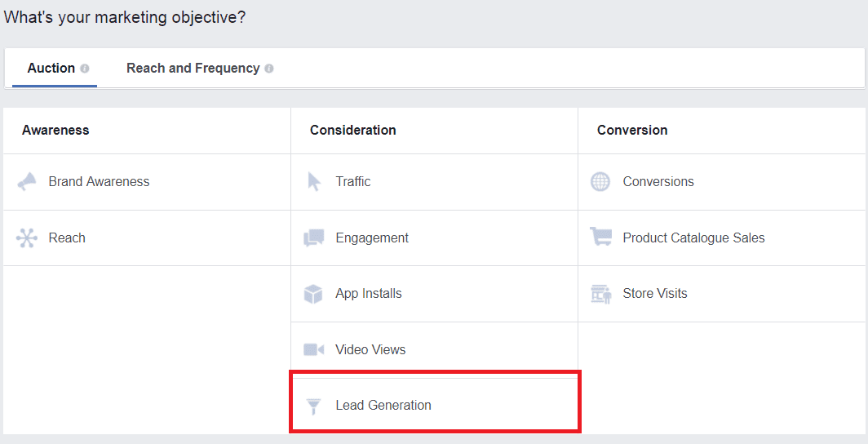Click the Reach network icon

[27, 238]
